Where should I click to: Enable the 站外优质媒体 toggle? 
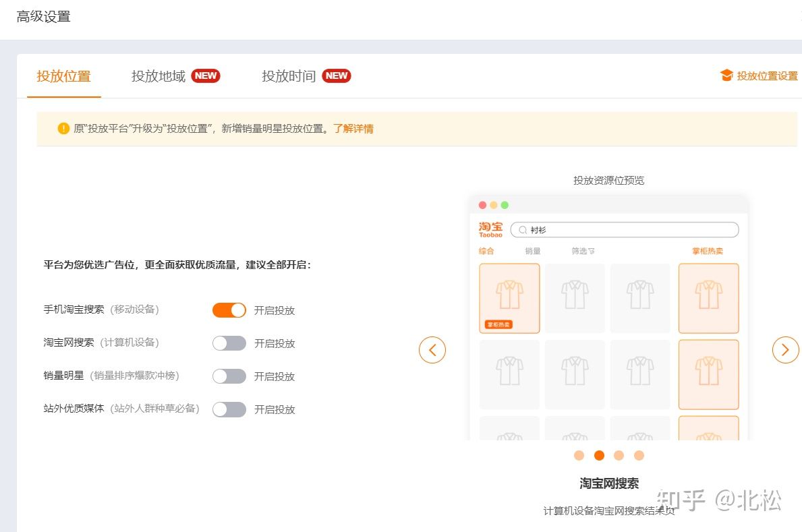pos(229,409)
